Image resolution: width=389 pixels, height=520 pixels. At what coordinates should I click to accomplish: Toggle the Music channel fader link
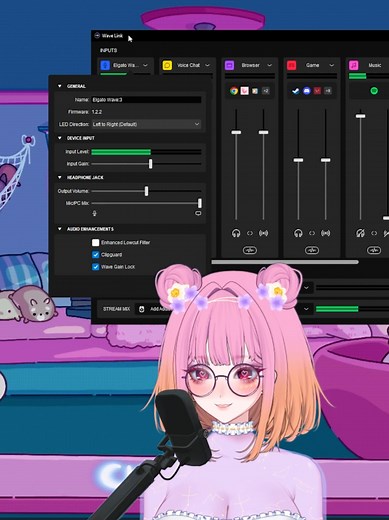[x=374, y=233]
